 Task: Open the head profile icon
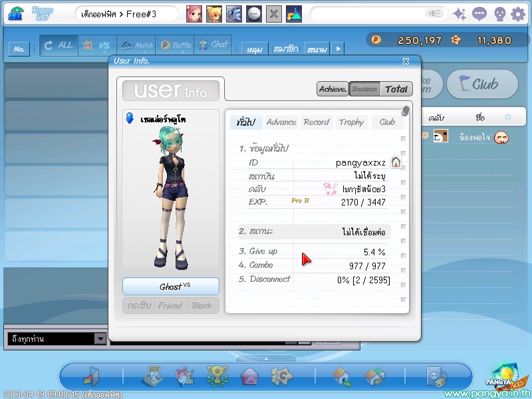coord(500,14)
